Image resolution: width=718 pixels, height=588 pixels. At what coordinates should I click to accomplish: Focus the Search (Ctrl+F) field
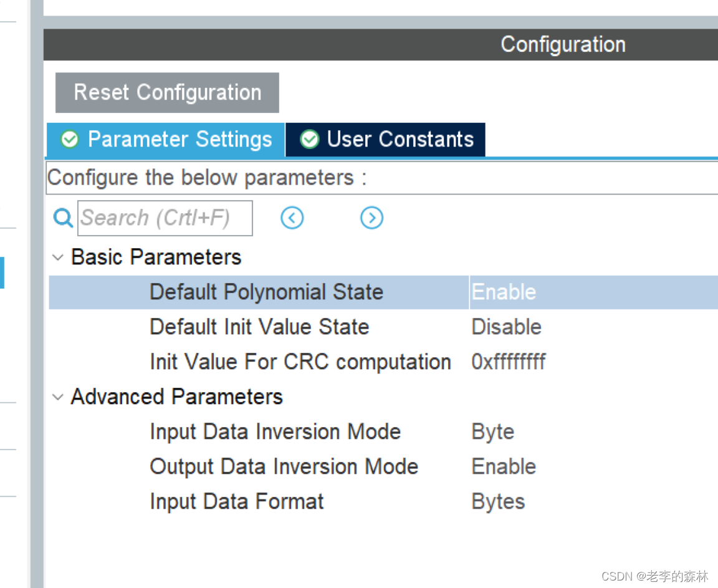click(165, 218)
